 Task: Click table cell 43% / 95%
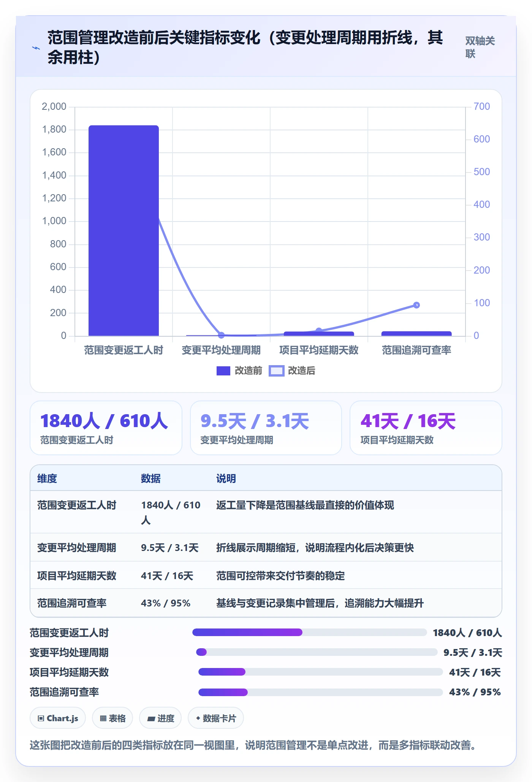point(166,603)
